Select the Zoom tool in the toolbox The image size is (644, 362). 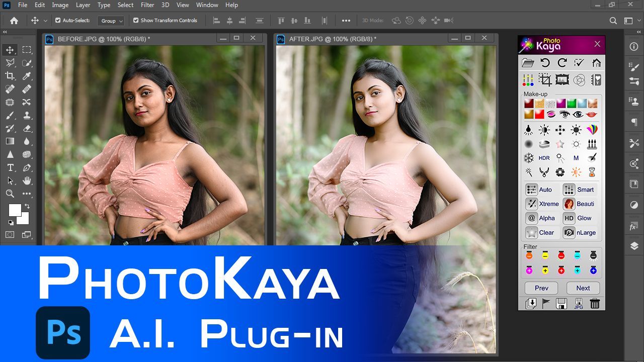(10, 194)
